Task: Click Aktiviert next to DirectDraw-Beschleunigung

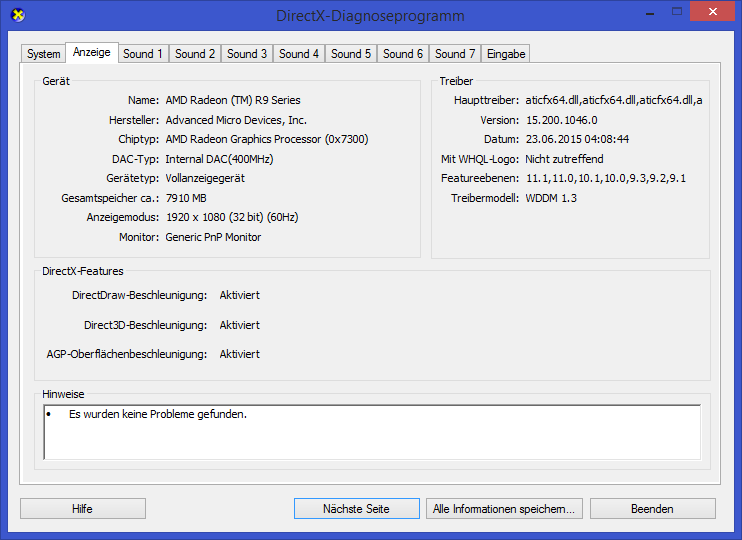Action: (240, 295)
